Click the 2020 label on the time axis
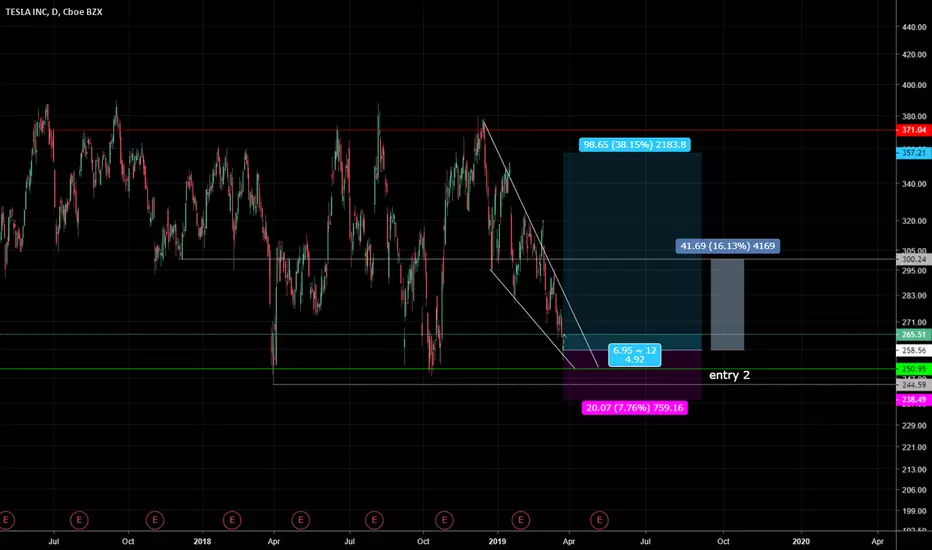The height and width of the screenshot is (550, 932). (801, 542)
